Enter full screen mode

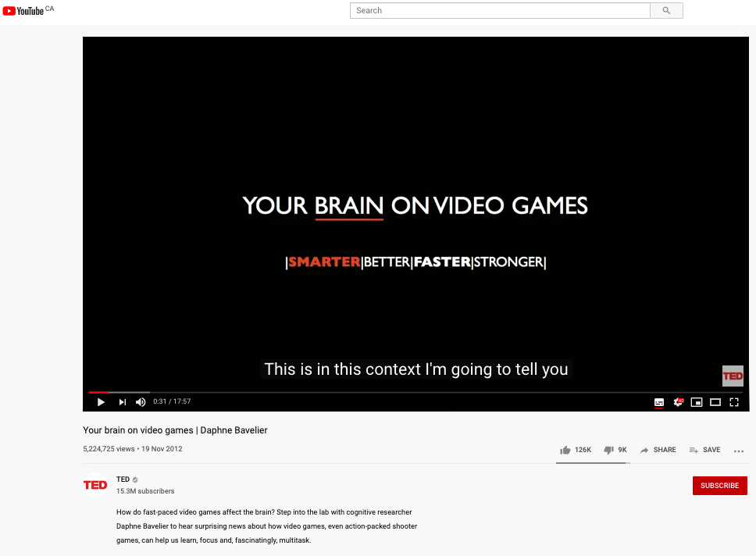pos(734,402)
